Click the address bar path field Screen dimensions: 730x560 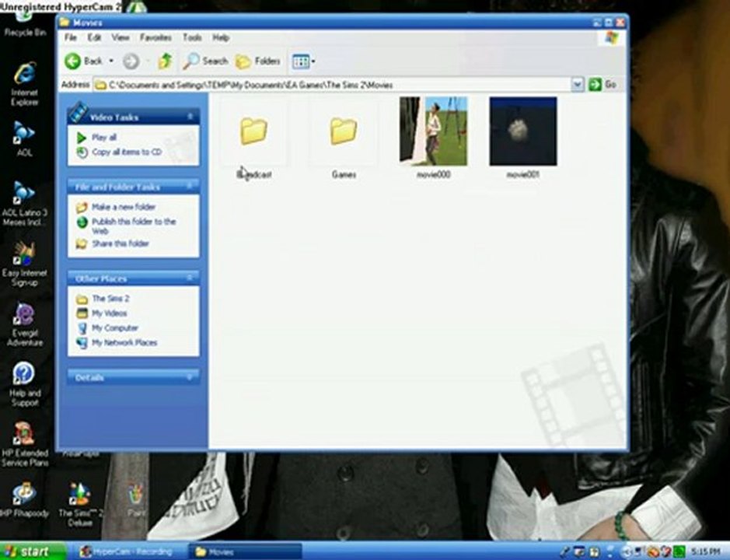click(332, 85)
